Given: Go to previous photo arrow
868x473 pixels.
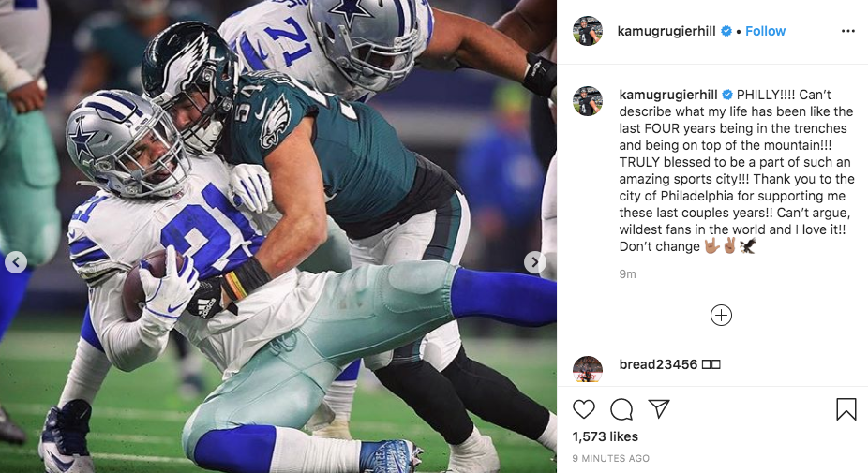Looking at the screenshot, I should pyautogui.click(x=16, y=262).
